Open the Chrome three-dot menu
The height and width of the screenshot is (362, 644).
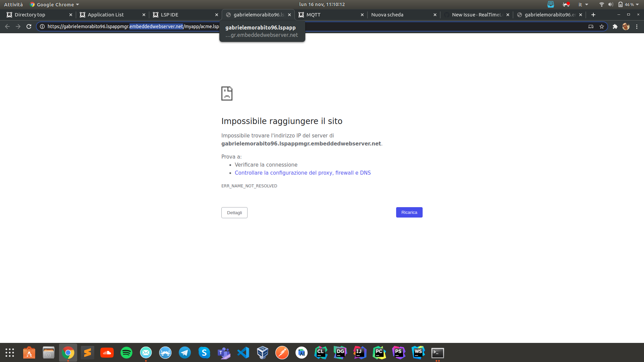click(x=637, y=26)
